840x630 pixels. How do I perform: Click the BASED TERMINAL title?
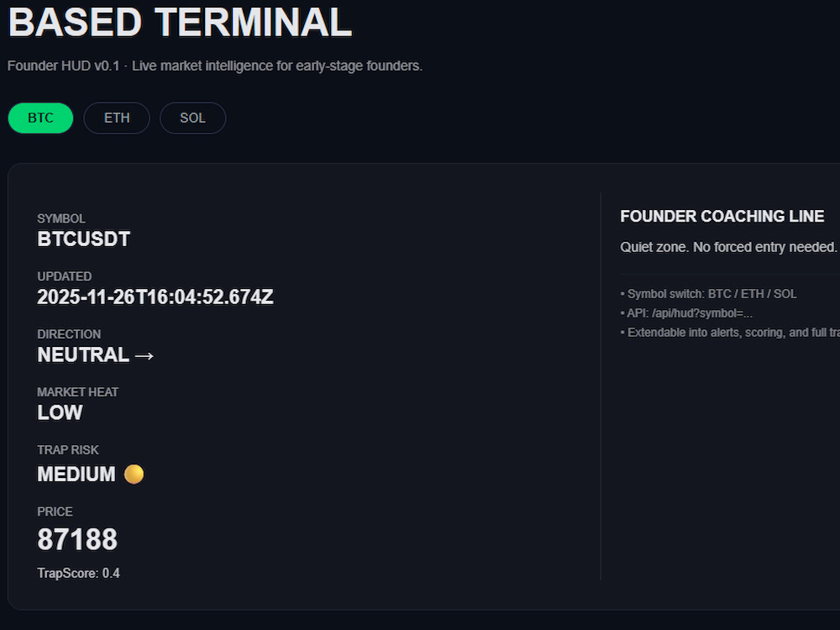click(180, 23)
